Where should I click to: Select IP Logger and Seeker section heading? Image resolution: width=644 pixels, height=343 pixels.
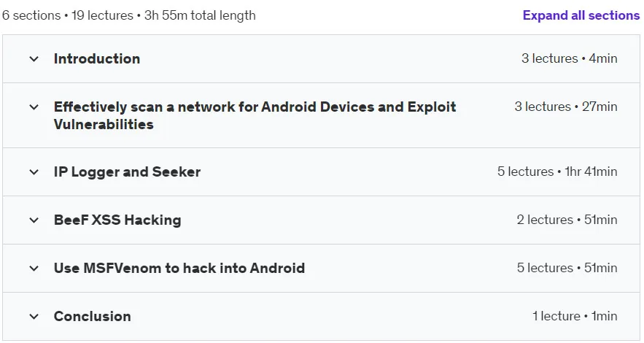(128, 171)
